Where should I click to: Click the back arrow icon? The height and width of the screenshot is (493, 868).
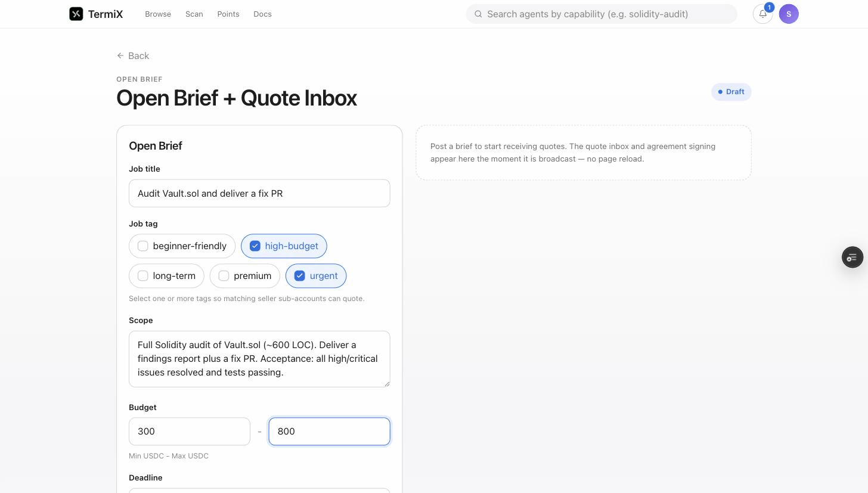point(120,55)
